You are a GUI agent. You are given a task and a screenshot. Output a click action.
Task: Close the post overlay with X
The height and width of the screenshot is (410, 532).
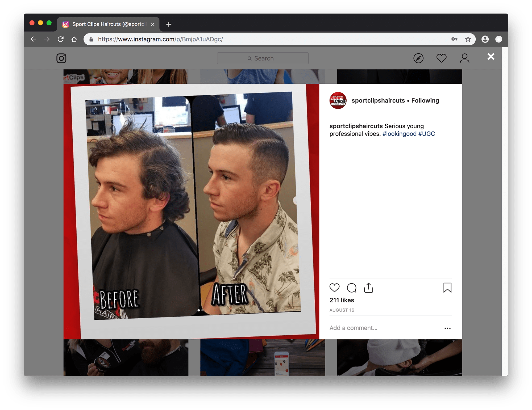pos(491,57)
